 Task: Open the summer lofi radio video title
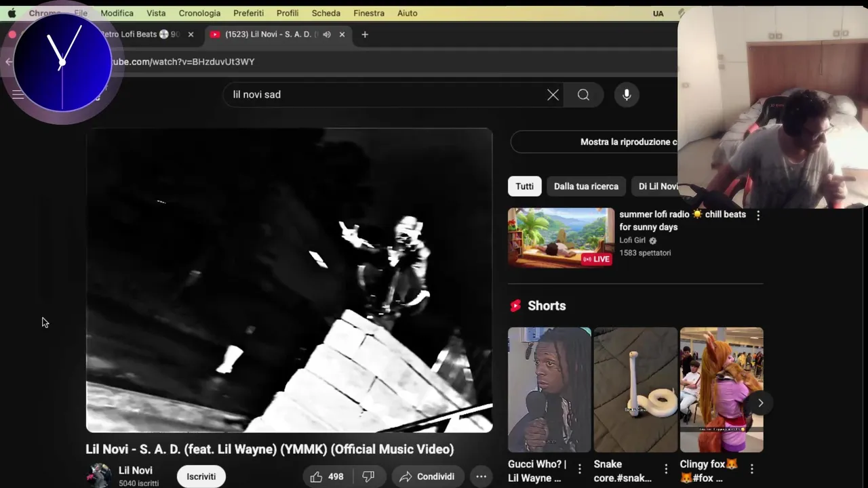click(x=682, y=220)
